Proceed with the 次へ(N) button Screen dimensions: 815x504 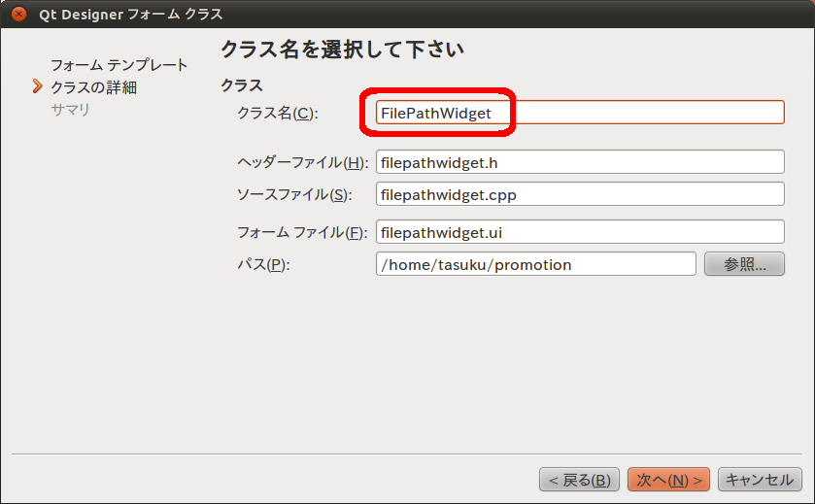668,480
